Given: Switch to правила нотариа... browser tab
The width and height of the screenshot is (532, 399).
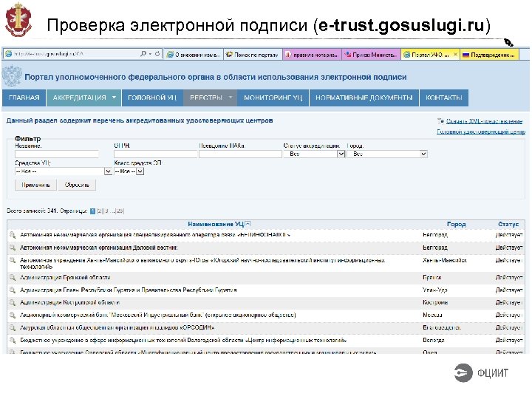Looking at the screenshot, I should pyautogui.click(x=312, y=55).
